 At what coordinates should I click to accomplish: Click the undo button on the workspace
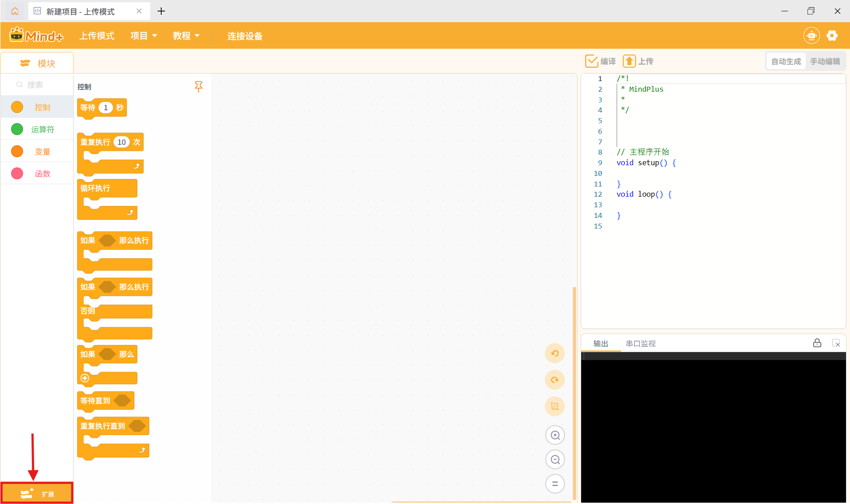555,353
